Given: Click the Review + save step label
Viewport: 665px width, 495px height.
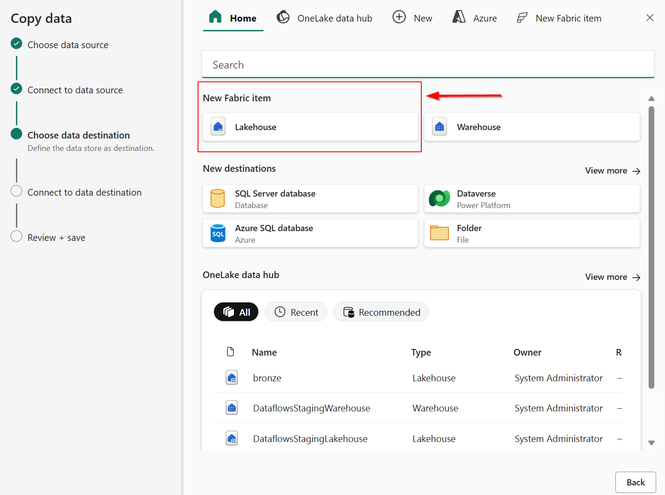Looking at the screenshot, I should pos(56,238).
